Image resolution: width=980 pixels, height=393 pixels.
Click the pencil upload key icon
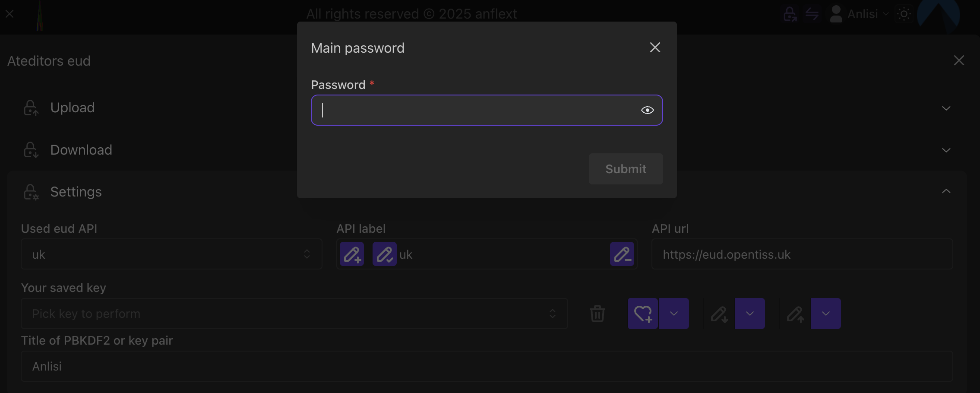[795, 314]
